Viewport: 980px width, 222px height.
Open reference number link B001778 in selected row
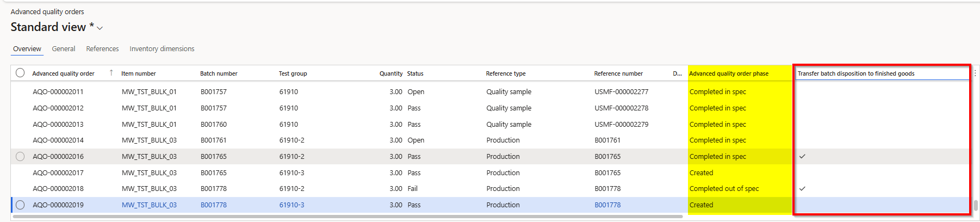(x=607, y=205)
